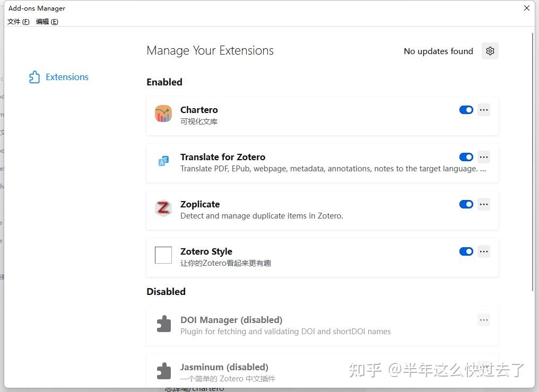Open the Jasminum more-options menu
The width and height of the screenshot is (539, 392).
click(483, 367)
